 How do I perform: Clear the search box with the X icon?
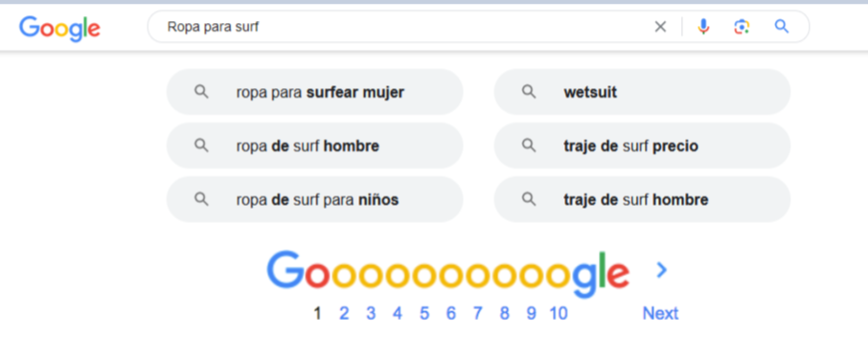660,27
